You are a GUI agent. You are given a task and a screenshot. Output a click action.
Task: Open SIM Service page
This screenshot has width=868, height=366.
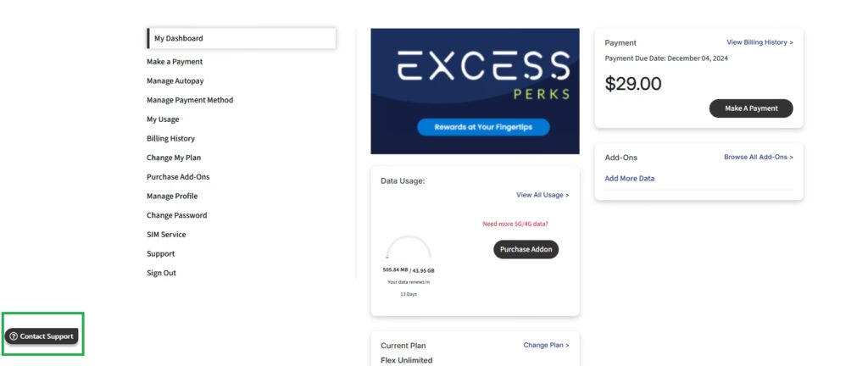[166, 235]
